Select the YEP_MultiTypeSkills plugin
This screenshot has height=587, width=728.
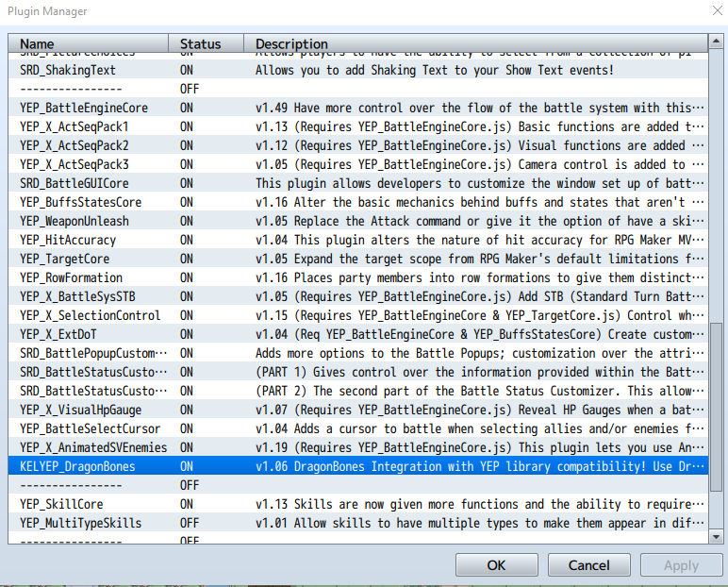358,523
